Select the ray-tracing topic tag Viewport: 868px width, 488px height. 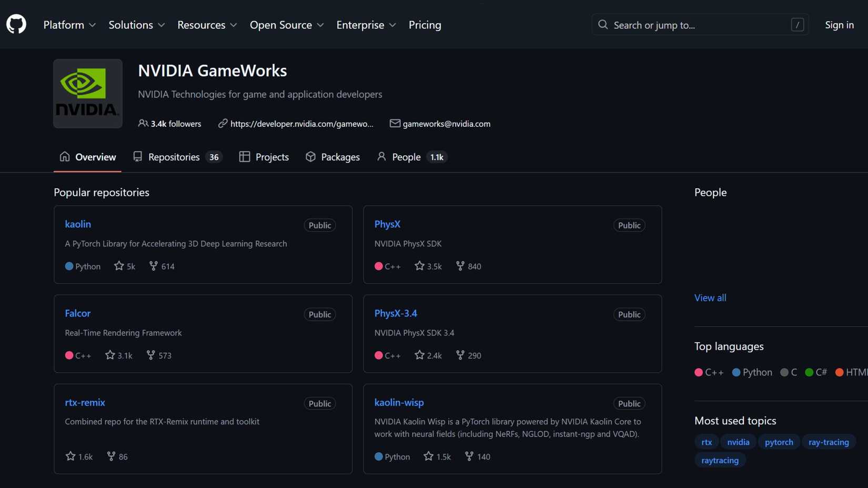[829, 442]
